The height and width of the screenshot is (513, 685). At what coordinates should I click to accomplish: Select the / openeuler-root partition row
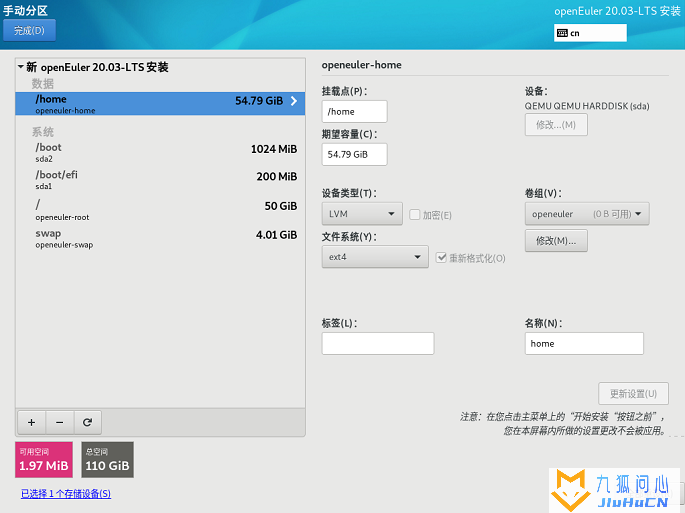160,210
